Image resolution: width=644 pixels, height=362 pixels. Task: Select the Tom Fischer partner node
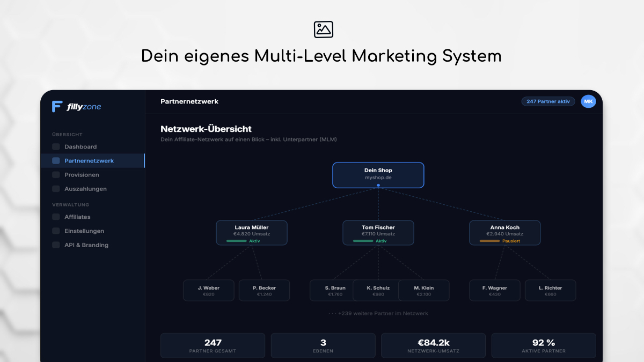[x=378, y=233]
